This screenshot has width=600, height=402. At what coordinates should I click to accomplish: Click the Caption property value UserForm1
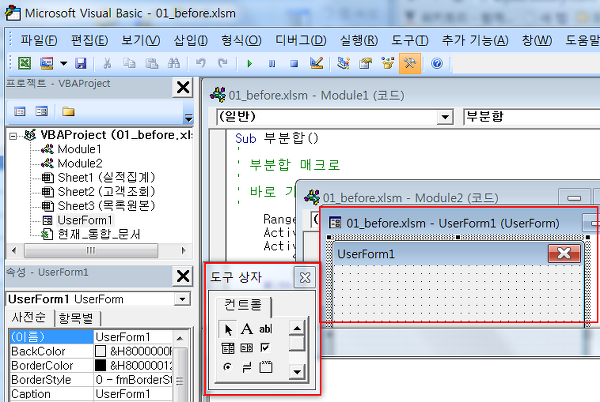pos(133,394)
